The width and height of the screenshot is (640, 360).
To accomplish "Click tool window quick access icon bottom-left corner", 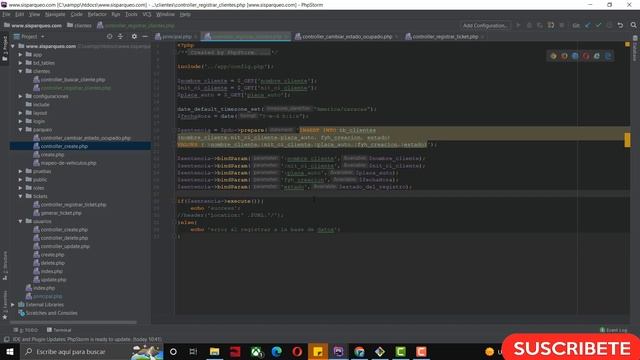I will click(x=6, y=339).
